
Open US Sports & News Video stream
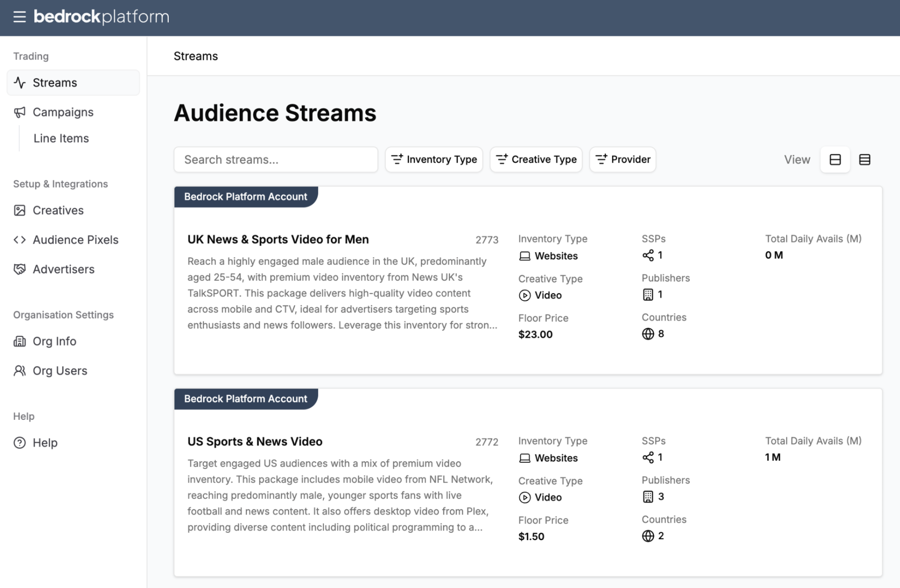pyautogui.click(x=255, y=442)
